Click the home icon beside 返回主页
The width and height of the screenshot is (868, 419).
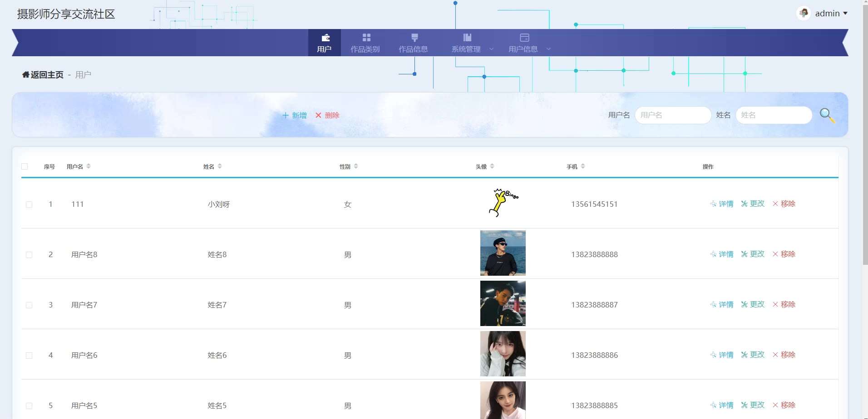pyautogui.click(x=25, y=74)
